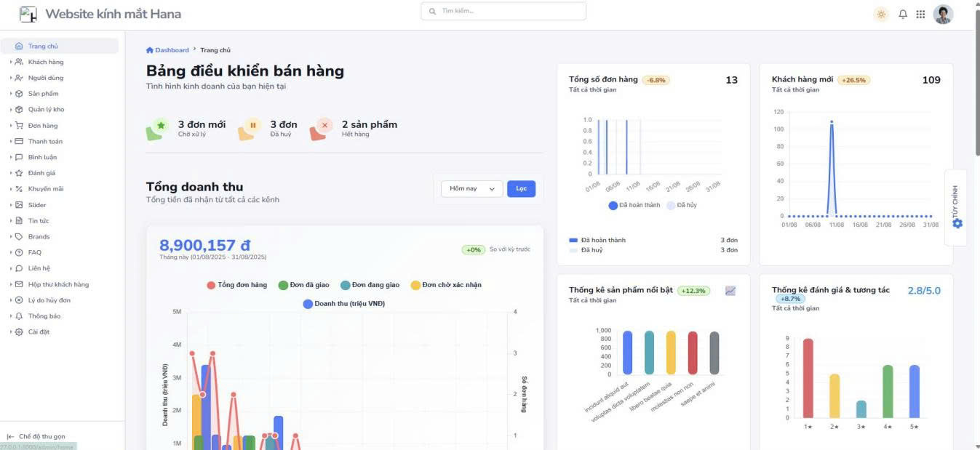The width and height of the screenshot is (980, 450).
Task: Open the notification bell in the header
Action: pyautogui.click(x=903, y=14)
